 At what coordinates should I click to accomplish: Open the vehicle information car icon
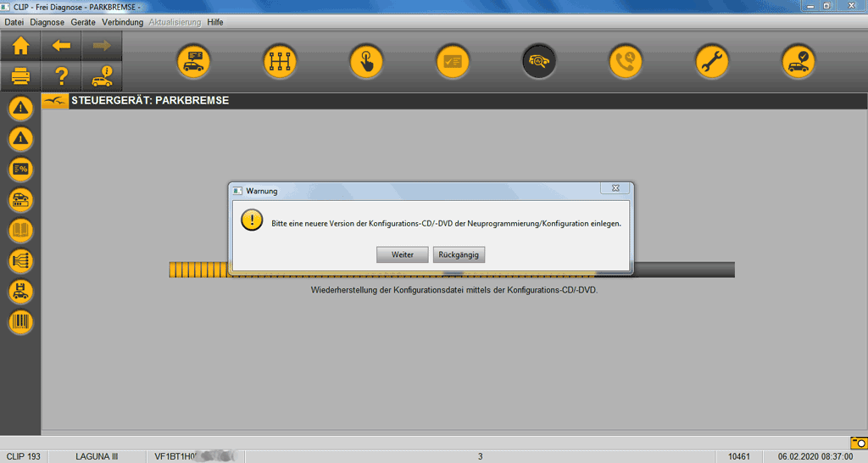point(102,77)
